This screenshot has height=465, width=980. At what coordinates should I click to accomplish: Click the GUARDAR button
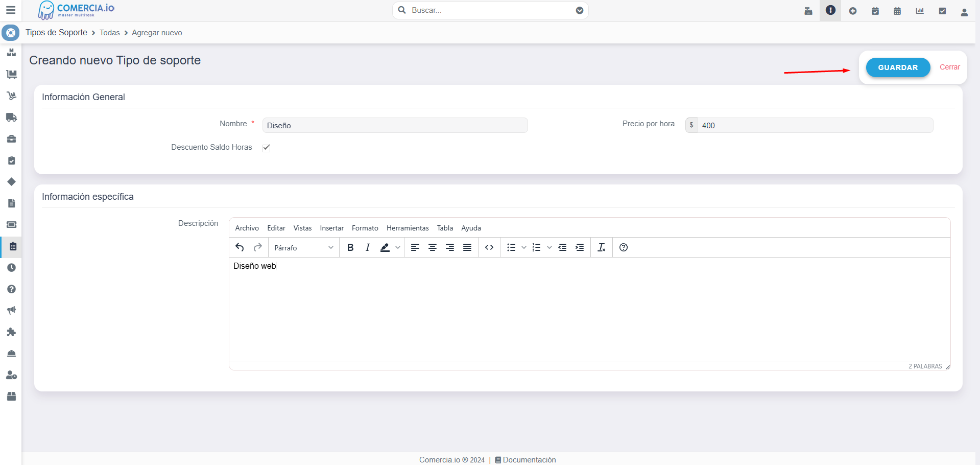tap(898, 67)
